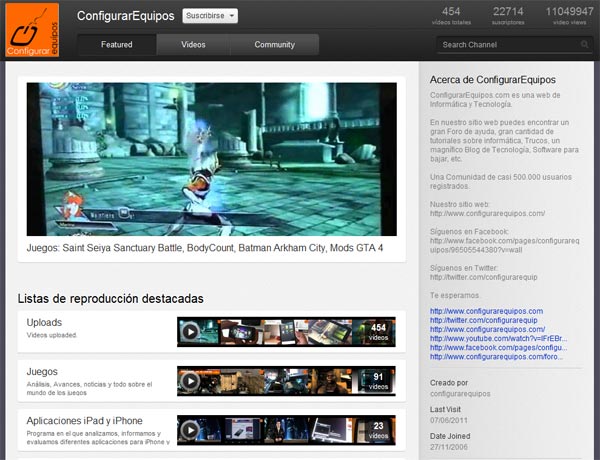Open Aplicaciones iPad y iPhone playlist title
The width and height of the screenshot is (600, 460).
pyautogui.click(x=85, y=421)
